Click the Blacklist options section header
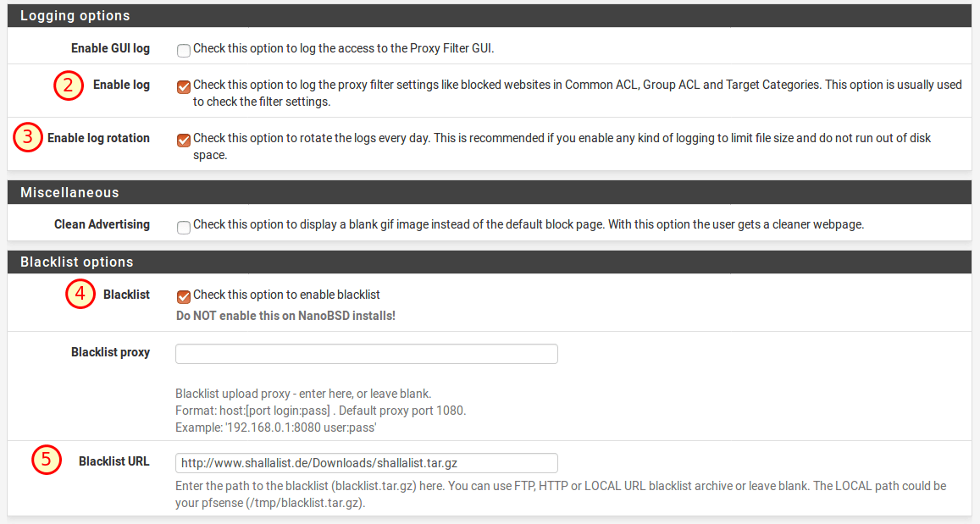Screen dimensions: 980x524 point(76,262)
